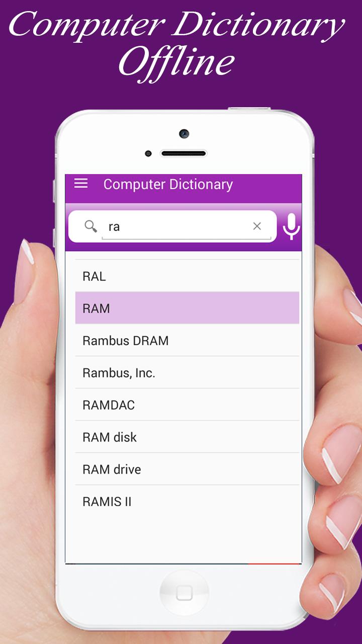The height and width of the screenshot is (644, 362).
Task: Open the RAMIS II entry
Action: (187, 502)
